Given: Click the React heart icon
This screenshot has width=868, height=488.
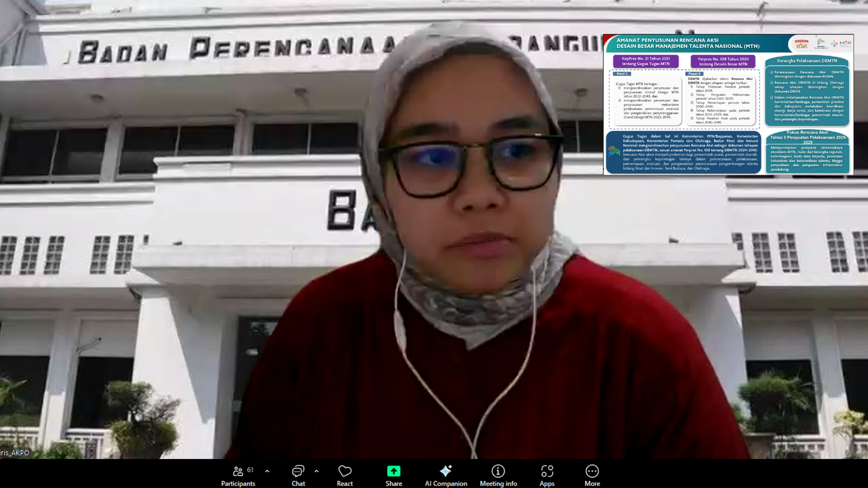Looking at the screenshot, I should click(x=344, y=472).
